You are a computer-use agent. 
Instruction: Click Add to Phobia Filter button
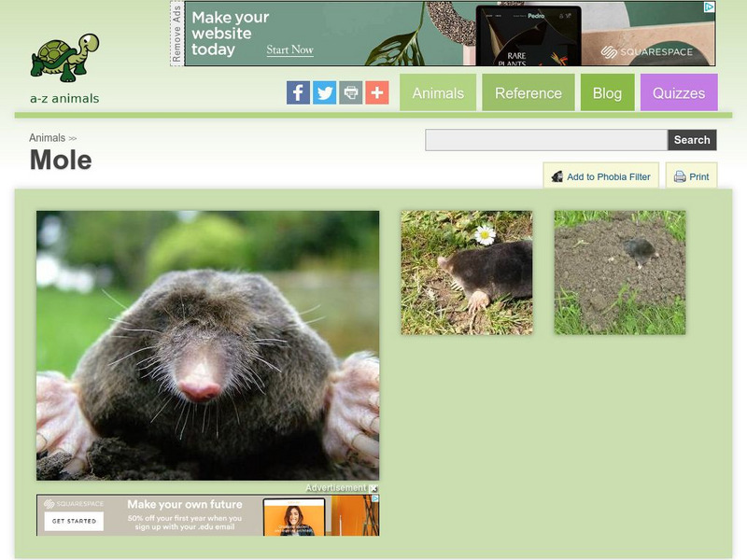coord(601,176)
